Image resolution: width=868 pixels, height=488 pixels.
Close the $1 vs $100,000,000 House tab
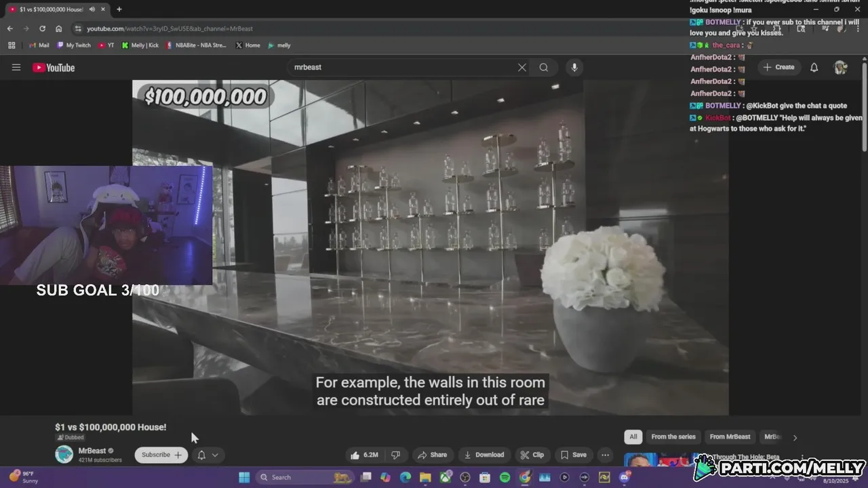pos(103,9)
